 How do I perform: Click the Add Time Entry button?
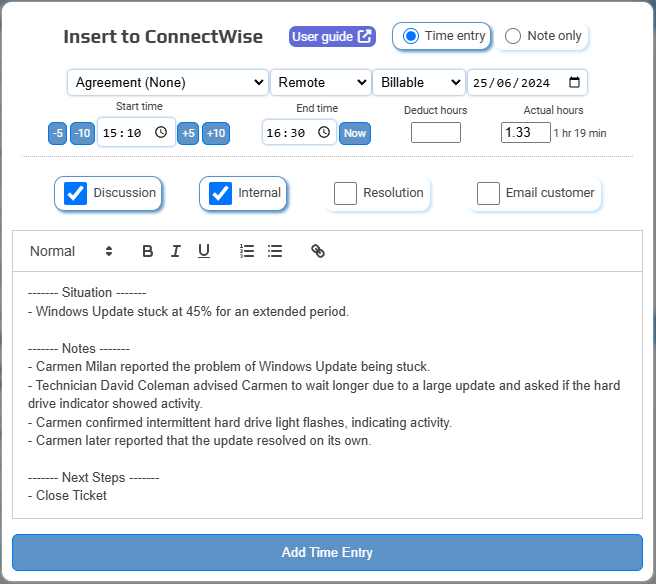point(327,552)
